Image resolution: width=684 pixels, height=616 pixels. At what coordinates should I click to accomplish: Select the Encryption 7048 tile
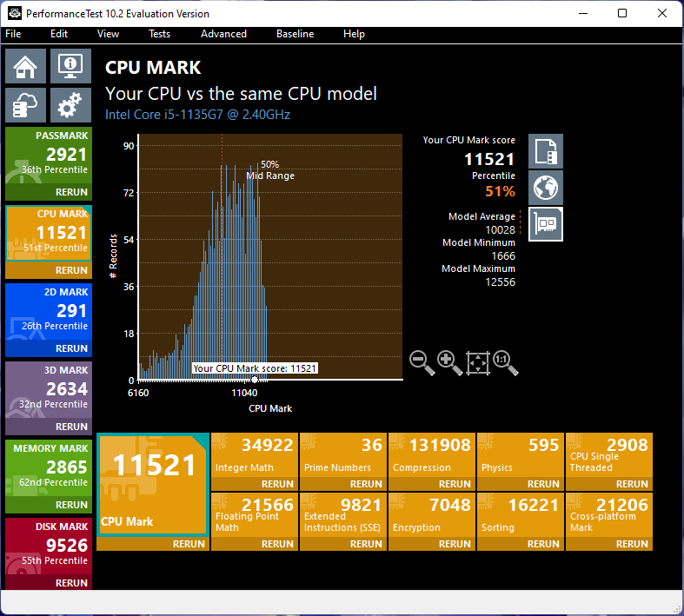point(431,515)
